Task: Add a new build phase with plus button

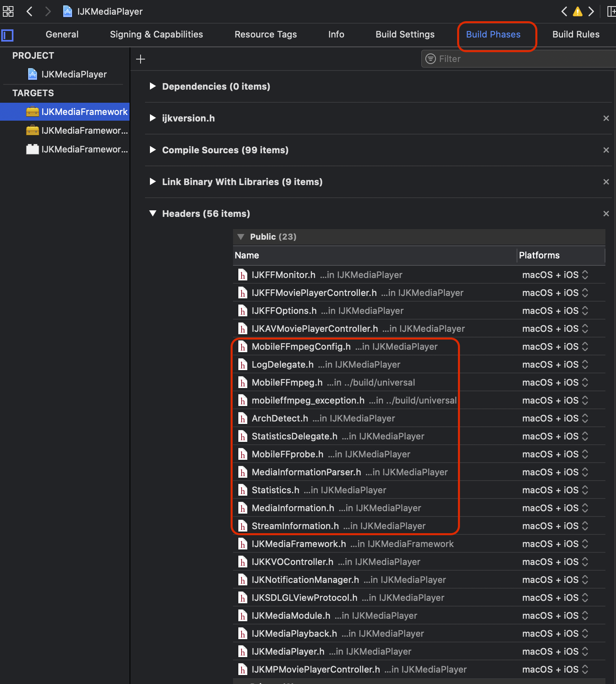Action: (141, 59)
